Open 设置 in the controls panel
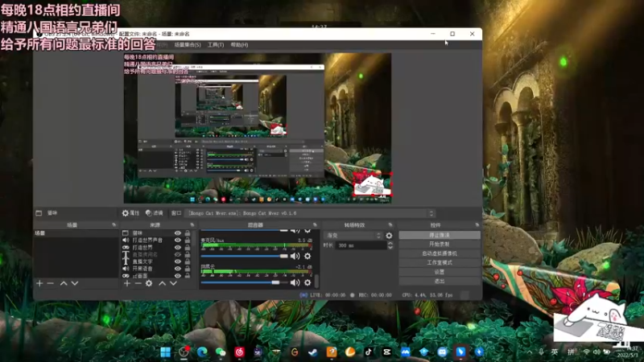This screenshot has width=644, height=362. coord(440,272)
